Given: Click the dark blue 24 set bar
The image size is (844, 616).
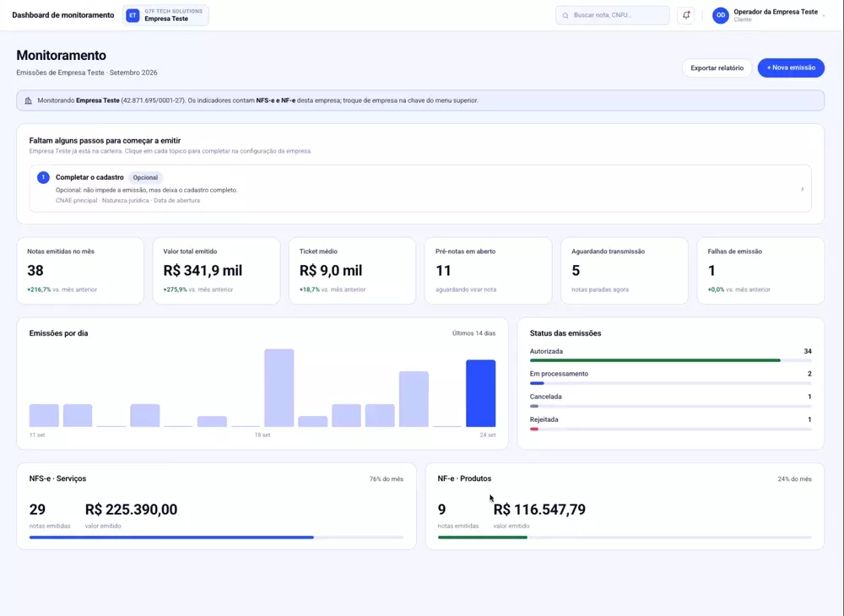Looking at the screenshot, I should pos(481,393).
